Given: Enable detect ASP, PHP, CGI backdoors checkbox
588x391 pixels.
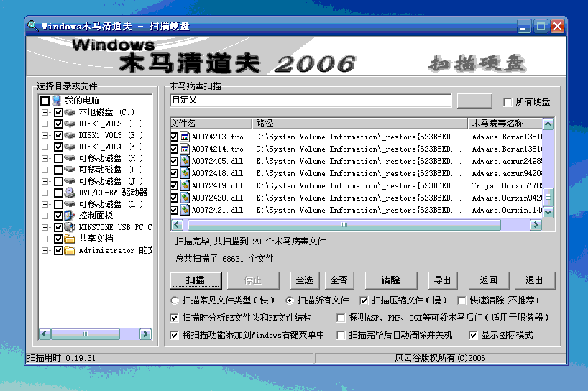Looking at the screenshot, I should coord(341,318).
